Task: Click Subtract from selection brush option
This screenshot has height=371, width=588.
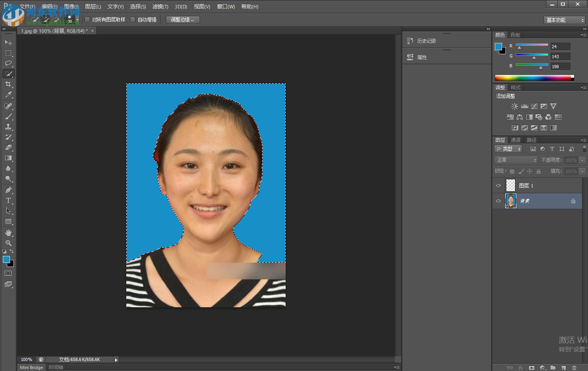Action: pyautogui.click(x=56, y=20)
